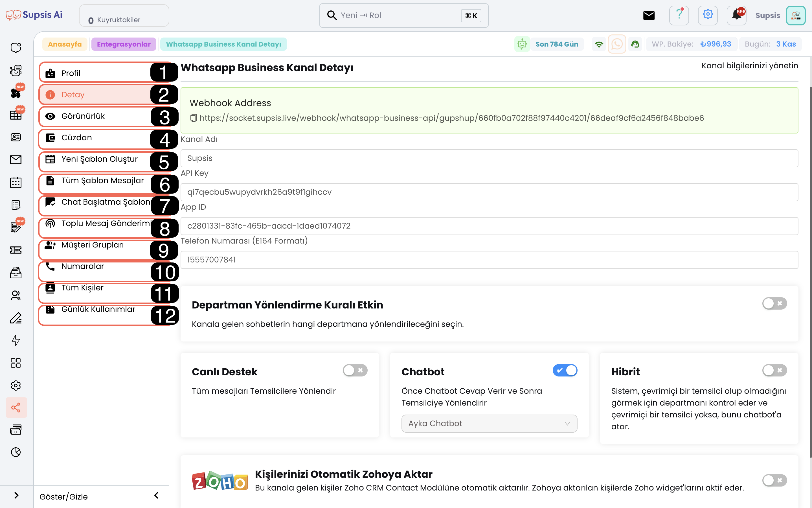Image resolution: width=812 pixels, height=508 pixels.
Task: Click the App ID input field
Action: [x=489, y=226]
